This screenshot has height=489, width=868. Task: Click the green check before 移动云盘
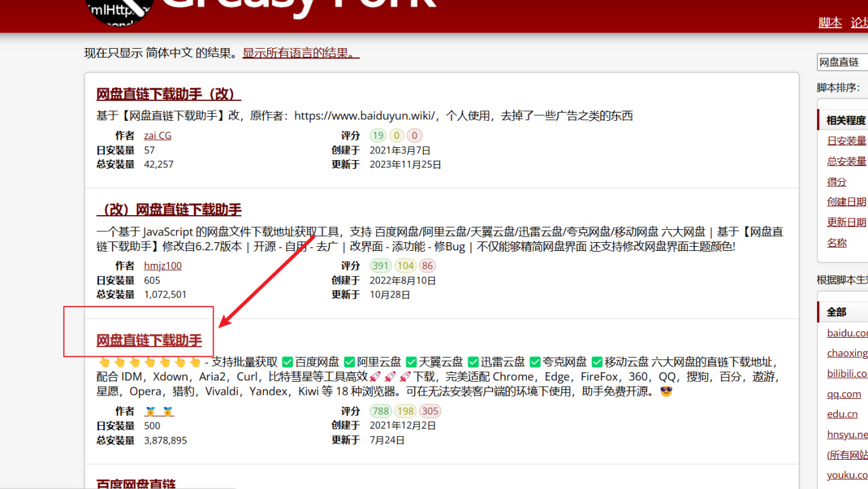tap(597, 362)
